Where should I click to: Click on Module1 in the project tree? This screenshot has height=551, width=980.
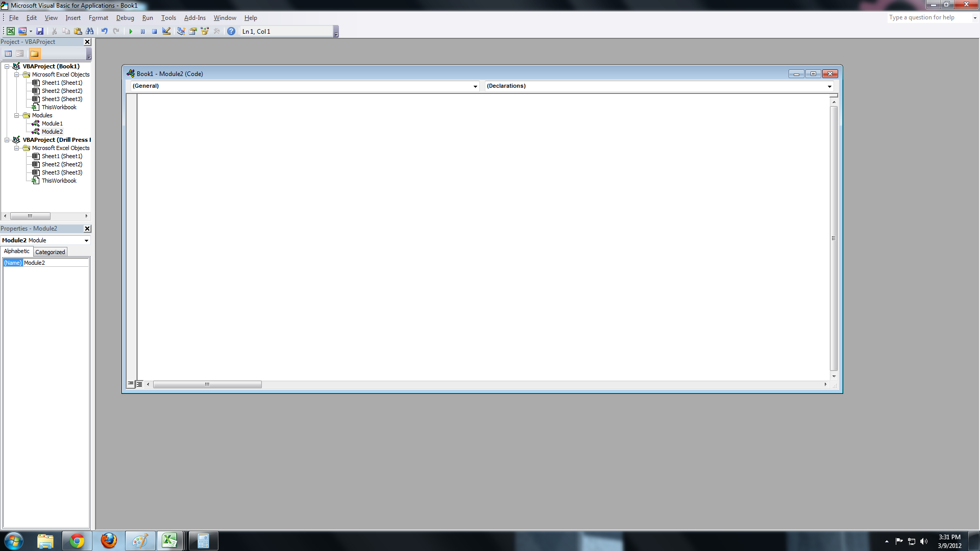click(x=52, y=123)
